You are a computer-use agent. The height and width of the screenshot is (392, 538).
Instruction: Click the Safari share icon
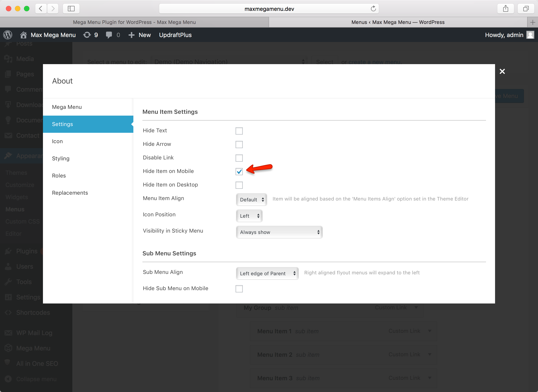pyautogui.click(x=505, y=9)
